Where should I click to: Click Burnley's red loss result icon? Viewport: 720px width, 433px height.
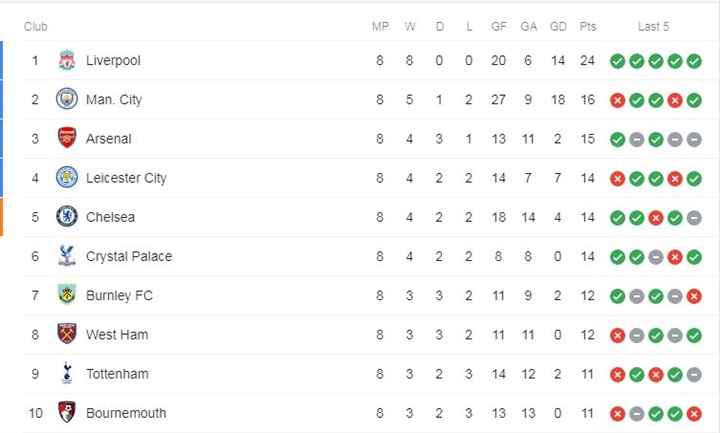(694, 296)
